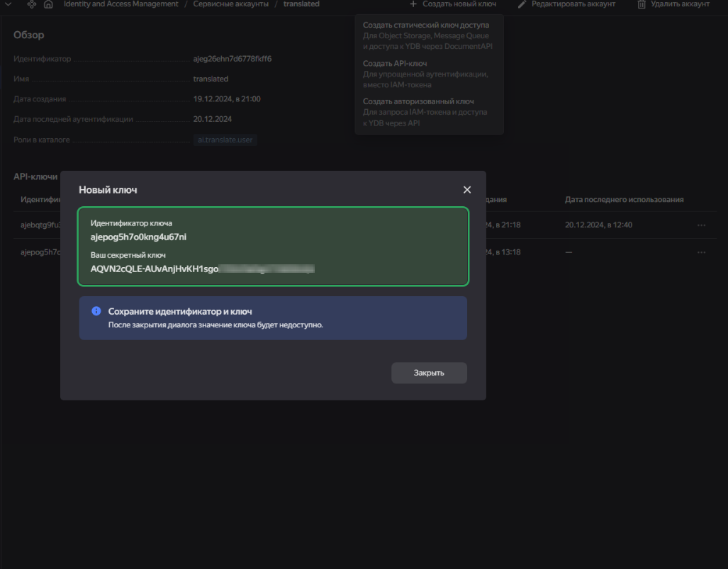Expand the top-left chevron dropdown
This screenshot has width=728, height=569.
pyautogui.click(x=8, y=4)
